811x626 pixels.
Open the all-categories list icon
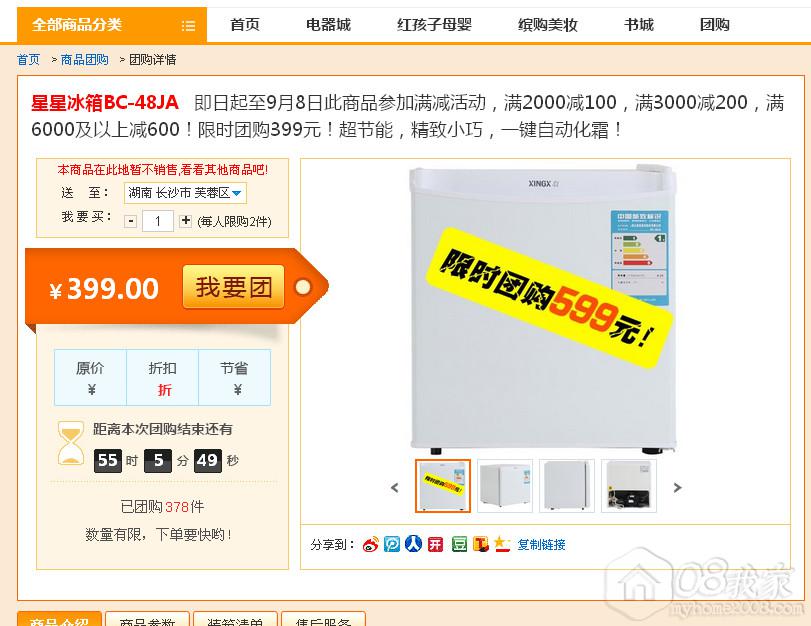click(188, 25)
